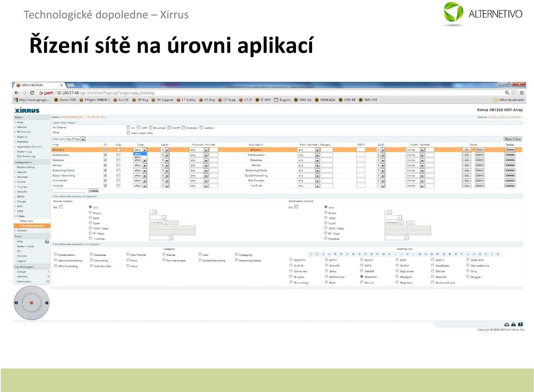Open the Other bookmarks folder

[509, 100]
